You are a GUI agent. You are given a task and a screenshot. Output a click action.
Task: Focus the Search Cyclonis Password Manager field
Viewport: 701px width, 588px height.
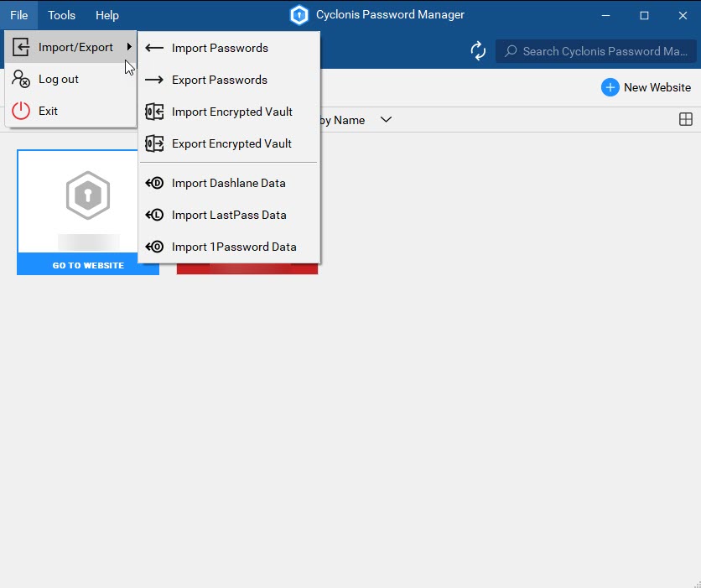[x=596, y=51]
